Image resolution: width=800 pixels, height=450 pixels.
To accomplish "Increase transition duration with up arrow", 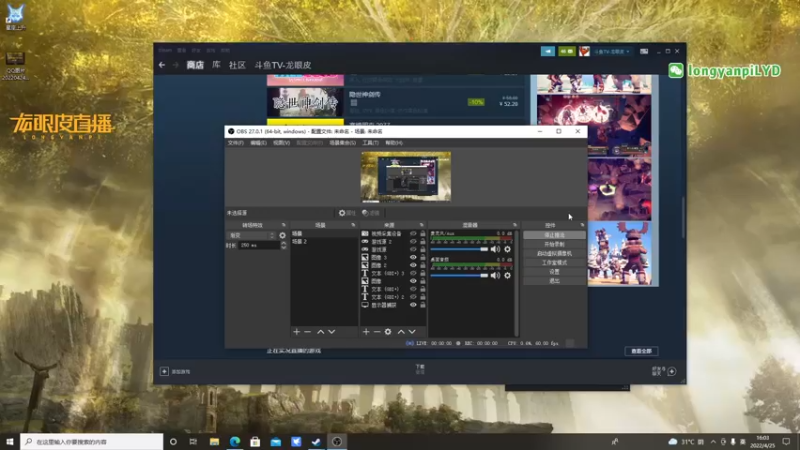I will click(x=284, y=243).
